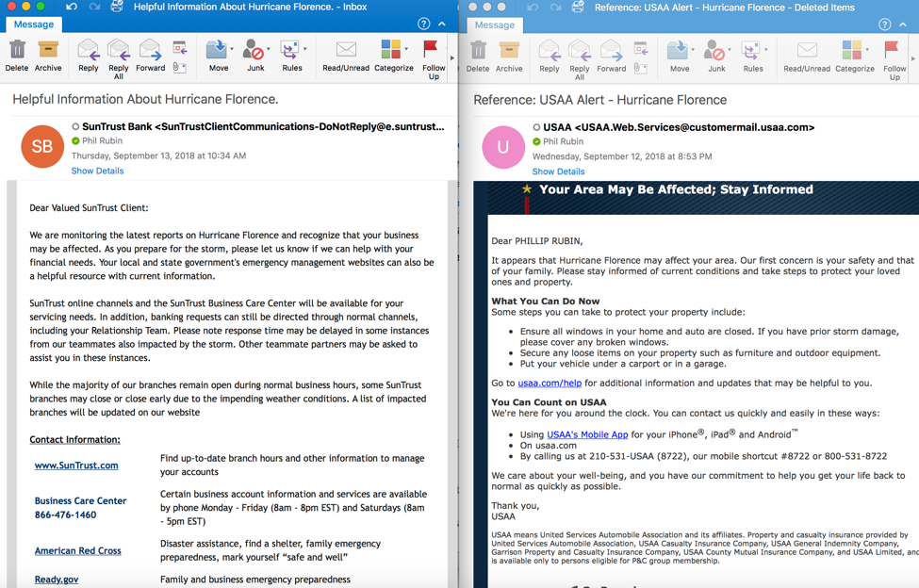Archive the SunTrust message in Inbox window
The image size is (919, 588).
(48, 56)
